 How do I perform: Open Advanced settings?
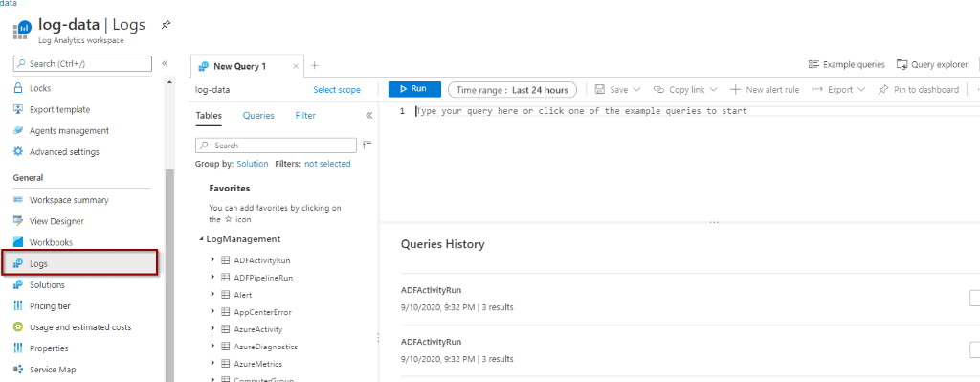(64, 152)
